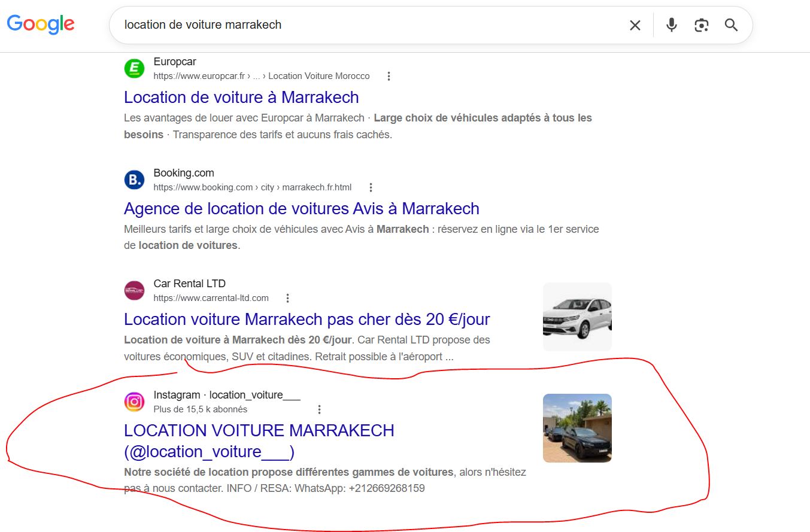
Task: Click the Booking.com favicon
Action: pyautogui.click(x=134, y=180)
